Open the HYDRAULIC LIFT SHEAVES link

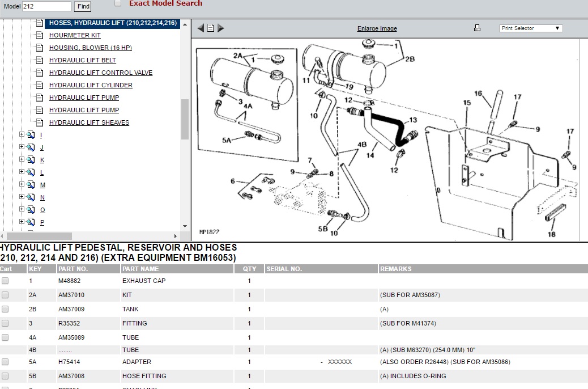pos(90,122)
